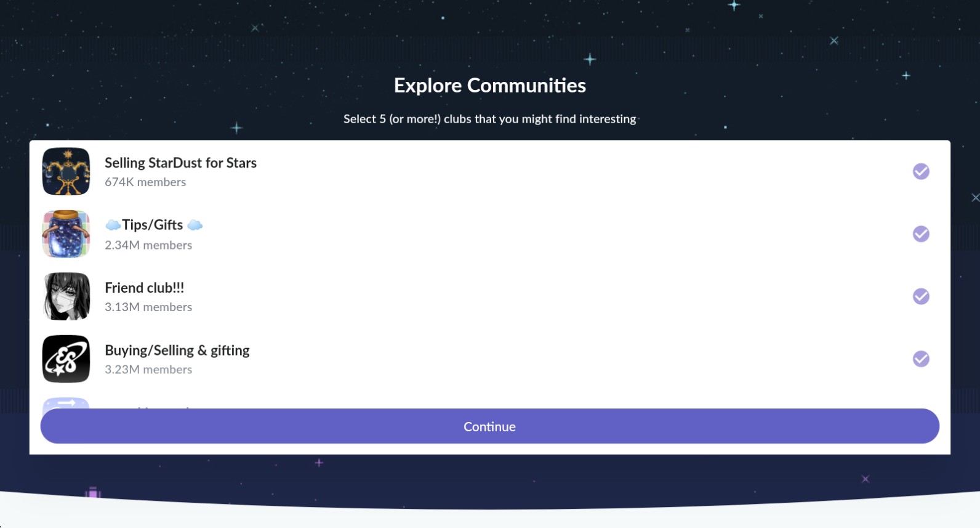Click the Buying/Selling & gifting club name
This screenshot has width=980, height=528.
pyautogui.click(x=177, y=350)
